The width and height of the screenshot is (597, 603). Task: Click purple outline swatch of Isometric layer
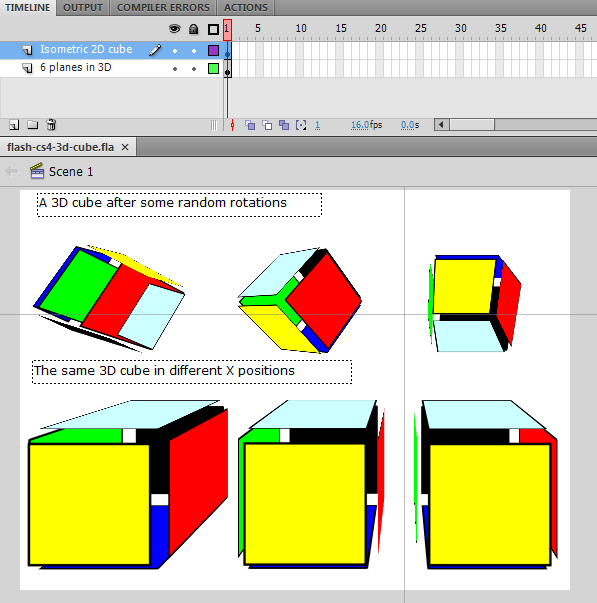click(213, 50)
